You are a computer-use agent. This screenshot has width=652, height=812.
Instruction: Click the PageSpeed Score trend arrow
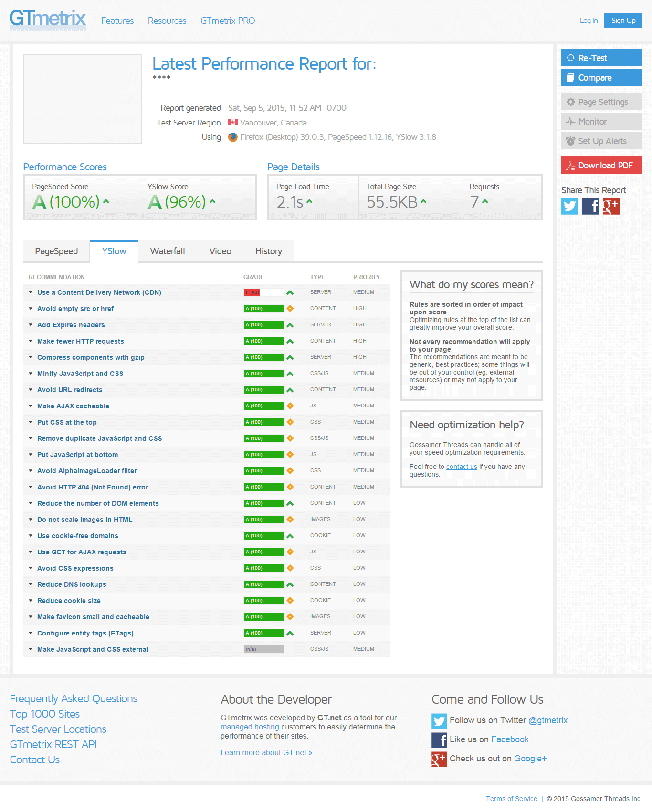(106, 201)
